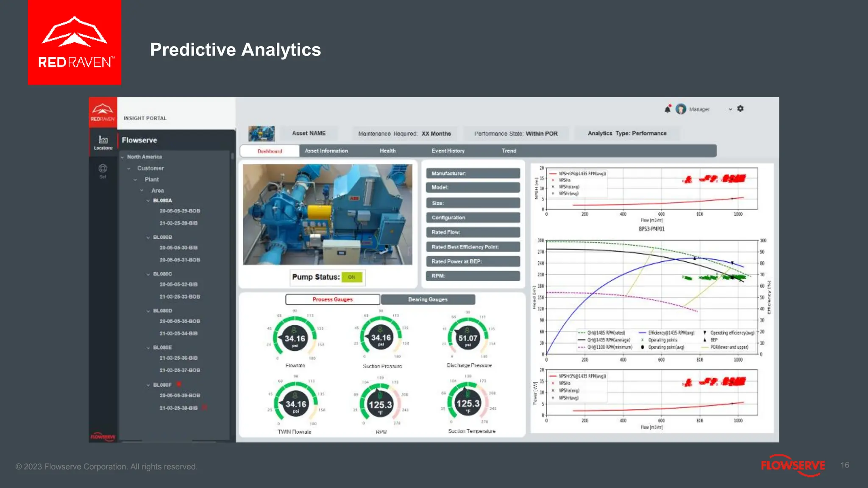868x488 pixels.
Task: Select Flowserve heading in the sidebar
Action: pos(139,140)
